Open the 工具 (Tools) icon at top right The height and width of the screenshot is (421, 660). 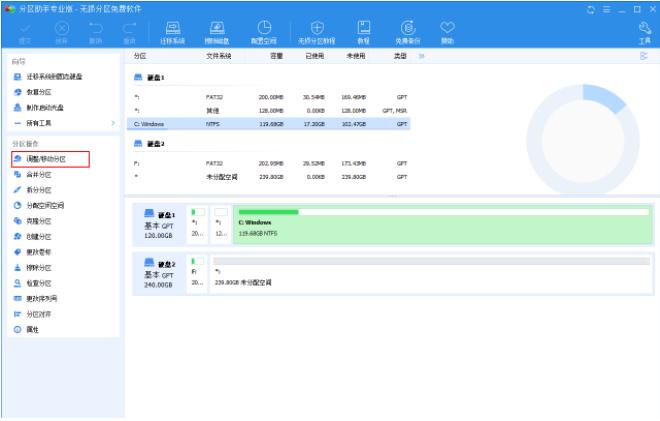[x=643, y=32]
